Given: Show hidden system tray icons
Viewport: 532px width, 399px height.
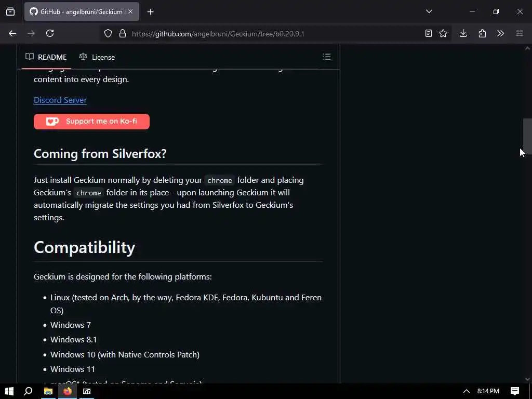Looking at the screenshot, I should [467, 391].
